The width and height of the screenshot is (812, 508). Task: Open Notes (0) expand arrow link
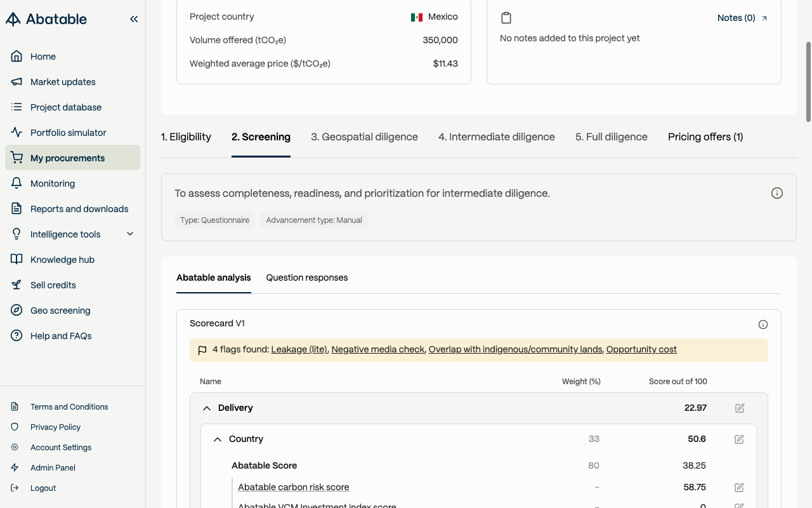(764, 18)
